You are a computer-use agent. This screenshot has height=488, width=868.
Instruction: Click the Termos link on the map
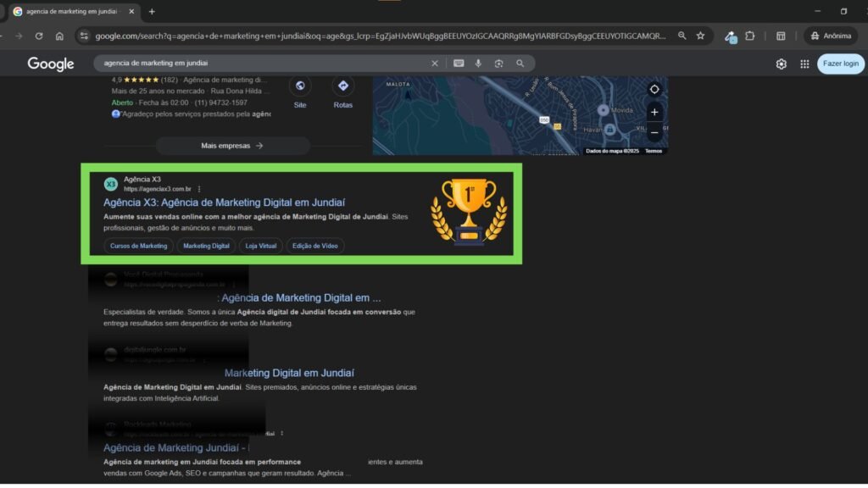point(654,151)
